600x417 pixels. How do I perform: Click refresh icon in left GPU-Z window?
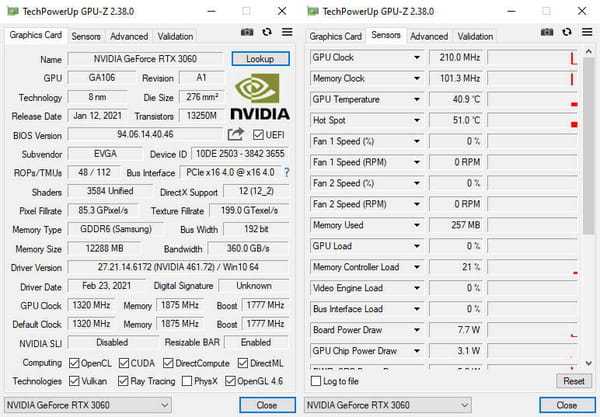pos(267,32)
